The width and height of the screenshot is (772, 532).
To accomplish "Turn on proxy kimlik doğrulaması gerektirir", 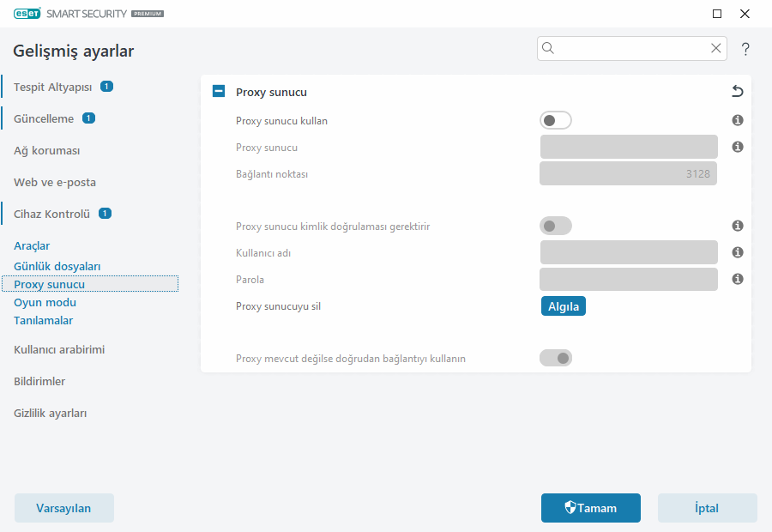I will (556, 226).
